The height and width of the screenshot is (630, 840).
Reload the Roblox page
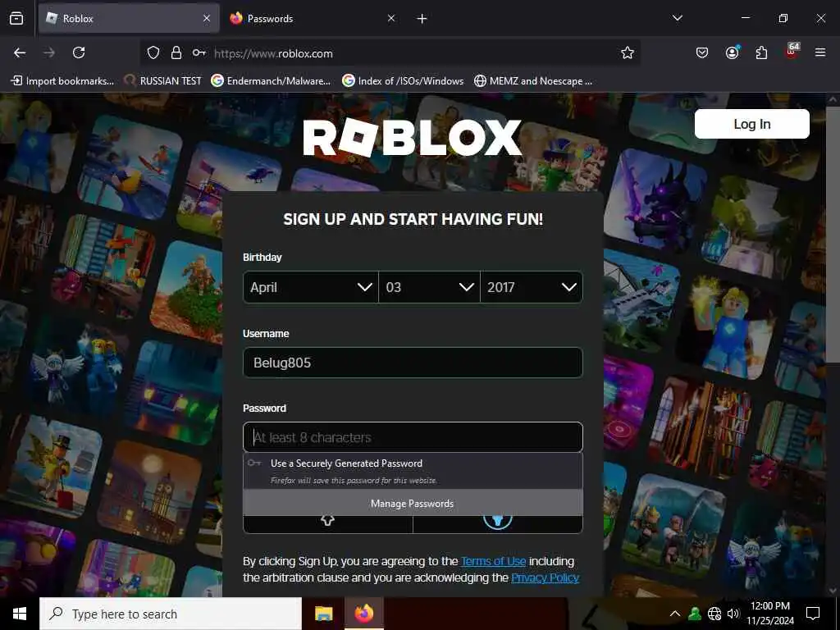79,52
